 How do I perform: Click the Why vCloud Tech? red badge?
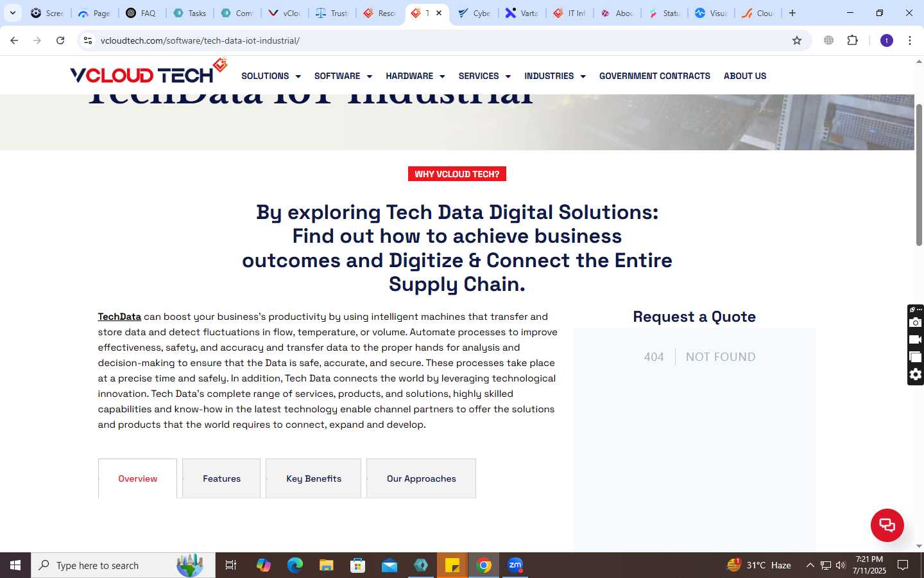click(x=457, y=174)
